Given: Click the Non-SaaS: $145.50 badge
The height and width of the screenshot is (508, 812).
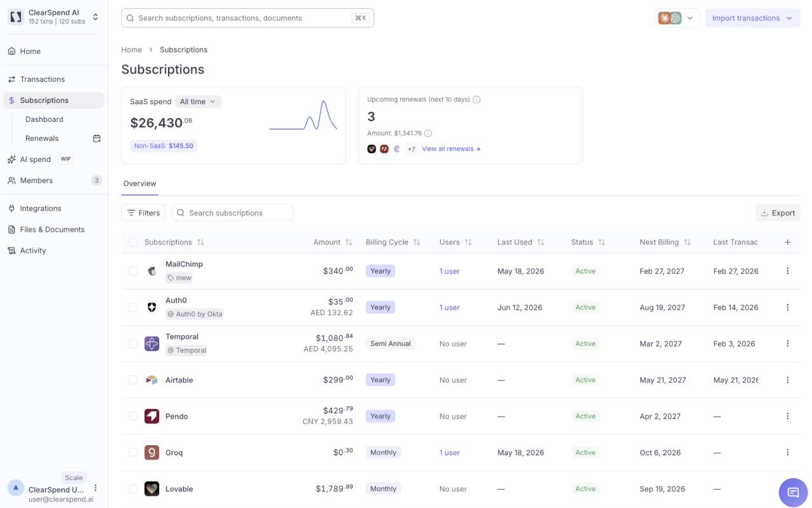Looking at the screenshot, I should [x=164, y=146].
